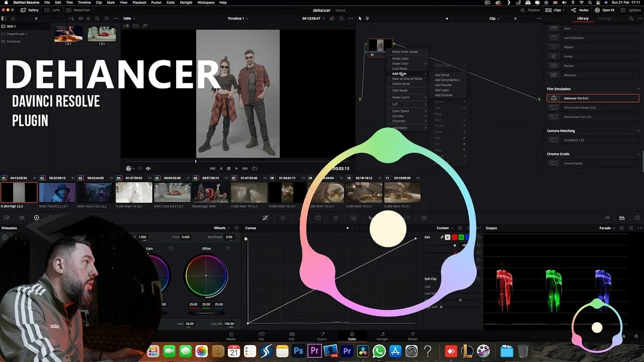Go to the Fairlight page button
Screen dimensions: 644x362
point(382,336)
